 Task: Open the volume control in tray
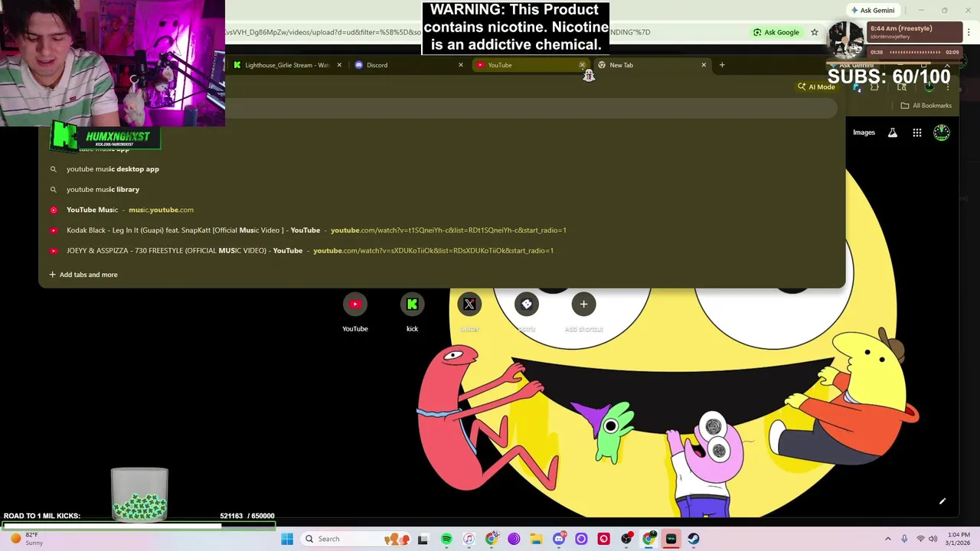point(933,539)
